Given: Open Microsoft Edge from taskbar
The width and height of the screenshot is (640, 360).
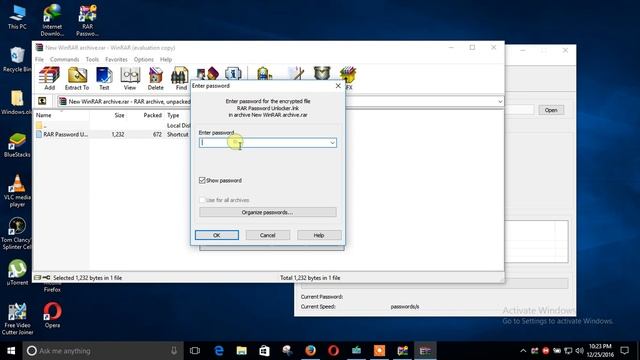Looking at the screenshot, I should tap(219, 351).
